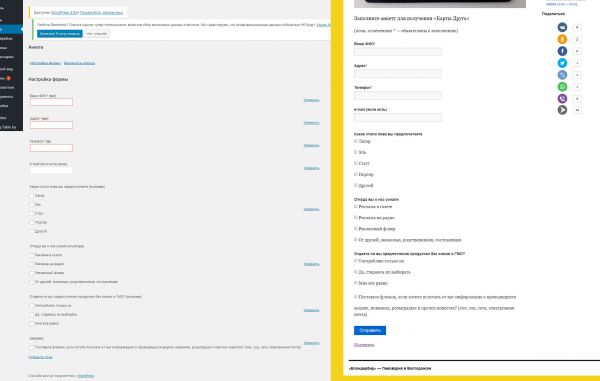Tick Рекламный флаер in admin form

point(32,273)
